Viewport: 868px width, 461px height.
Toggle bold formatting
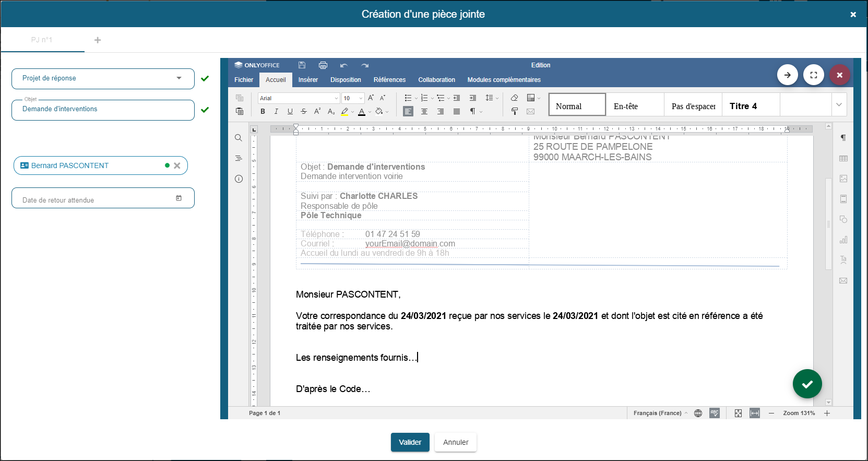pos(263,111)
